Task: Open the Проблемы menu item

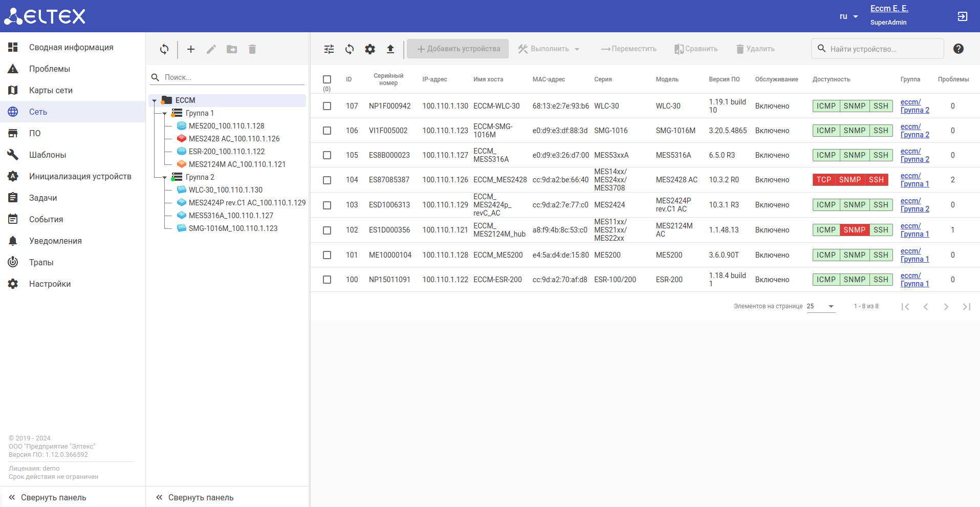Action: [x=50, y=69]
